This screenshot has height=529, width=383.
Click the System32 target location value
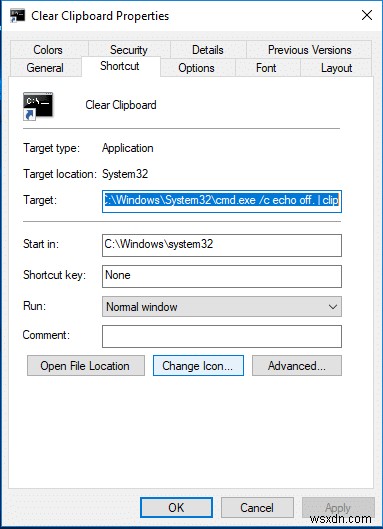pos(125,174)
